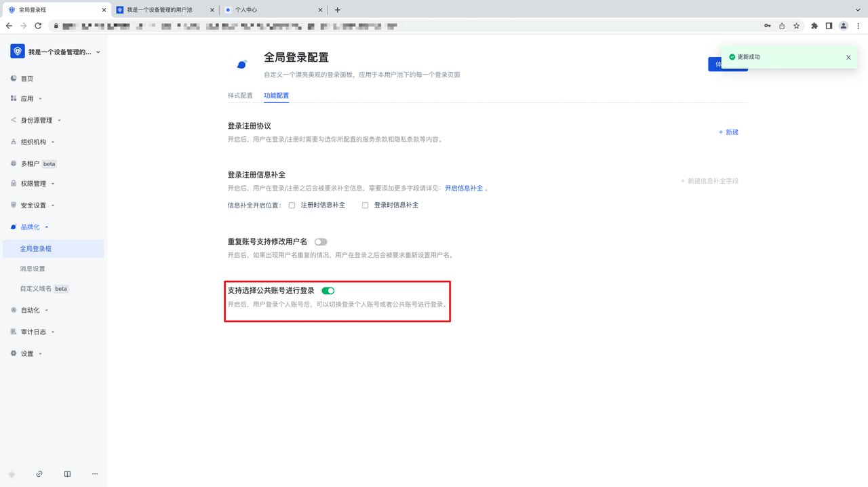The height and width of the screenshot is (487, 868).
Task: Click the 首页 home icon in sidebar
Action: tap(14, 79)
